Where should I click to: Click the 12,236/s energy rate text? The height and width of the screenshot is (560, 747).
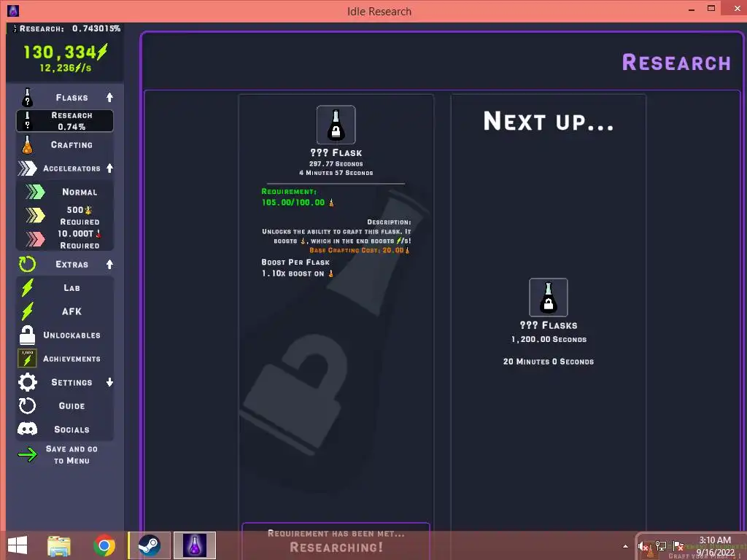[x=65, y=68]
